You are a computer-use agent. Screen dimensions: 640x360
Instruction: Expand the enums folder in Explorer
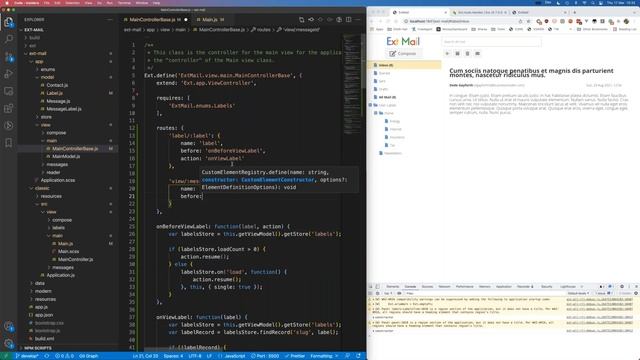pyautogui.click(x=48, y=69)
